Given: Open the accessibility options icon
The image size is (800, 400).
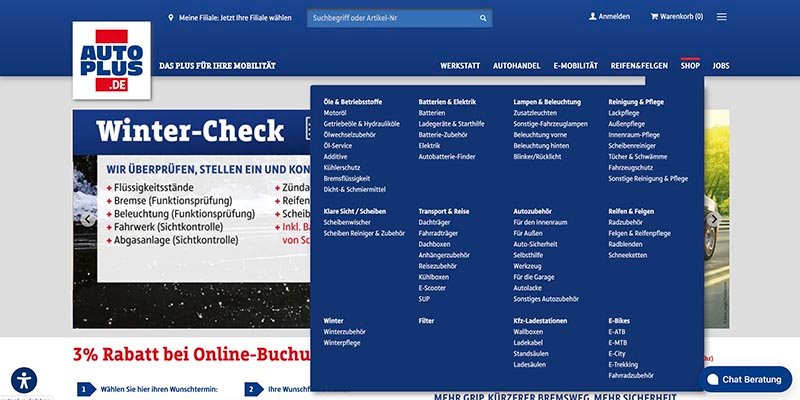Looking at the screenshot, I should 24,380.
